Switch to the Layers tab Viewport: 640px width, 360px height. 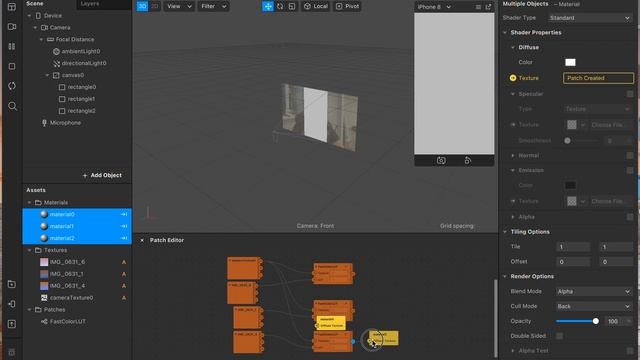90,4
